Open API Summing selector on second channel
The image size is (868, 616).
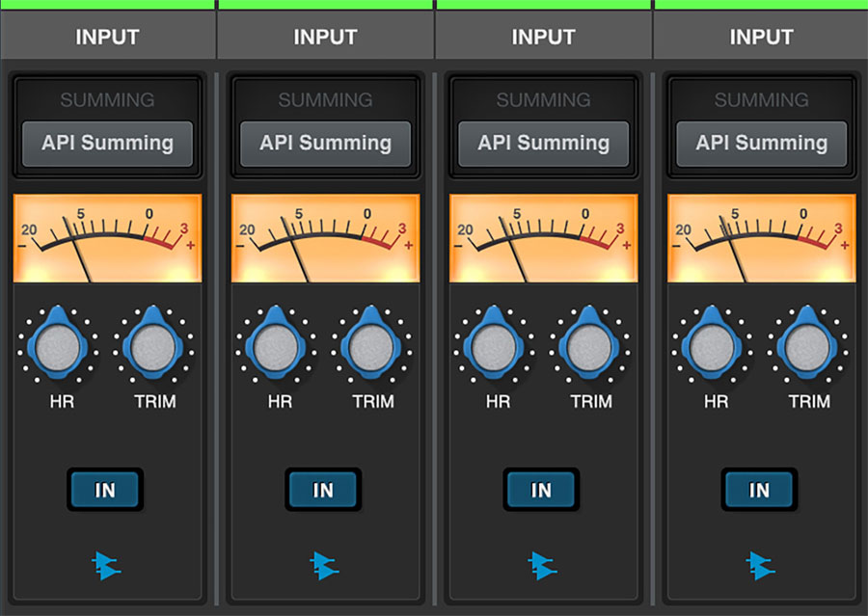point(326,144)
